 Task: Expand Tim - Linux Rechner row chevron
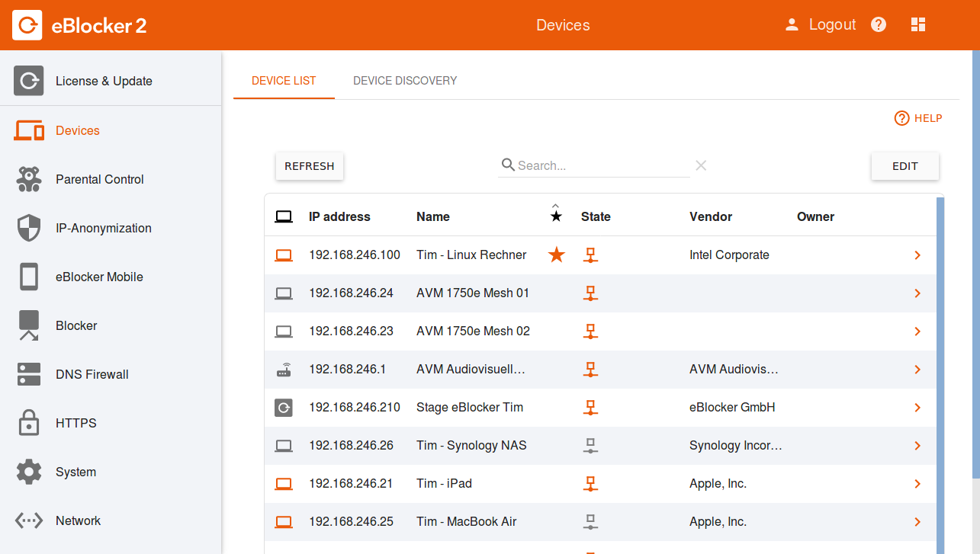click(x=917, y=255)
